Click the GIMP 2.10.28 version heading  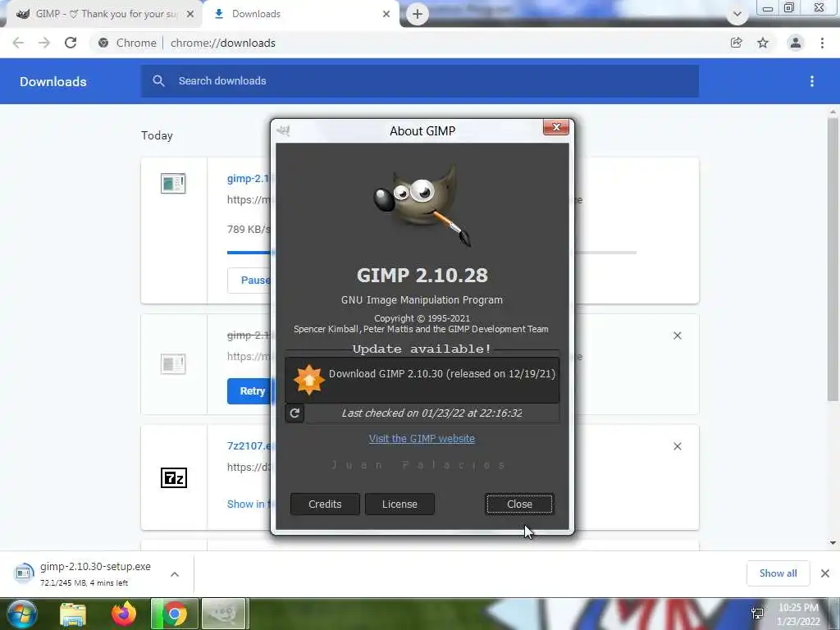[x=422, y=276]
